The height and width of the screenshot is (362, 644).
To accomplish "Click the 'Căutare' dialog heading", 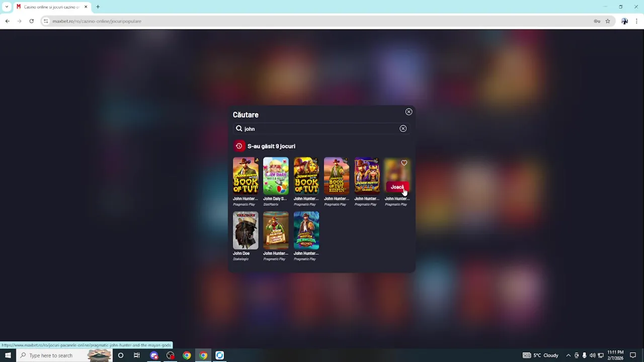I will (246, 115).
